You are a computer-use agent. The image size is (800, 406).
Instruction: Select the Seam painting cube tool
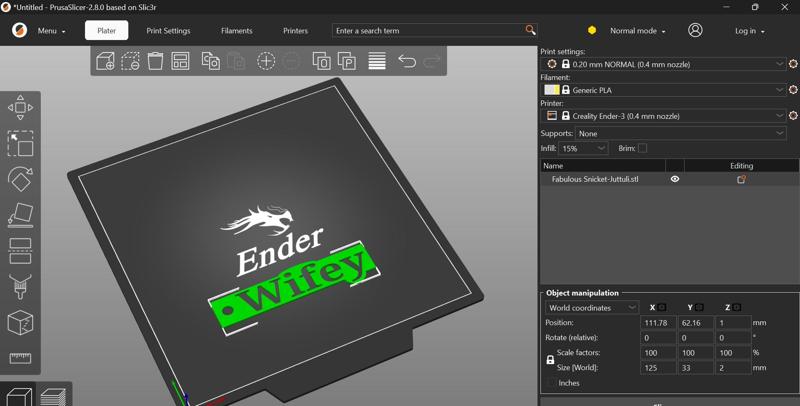point(20,322)
